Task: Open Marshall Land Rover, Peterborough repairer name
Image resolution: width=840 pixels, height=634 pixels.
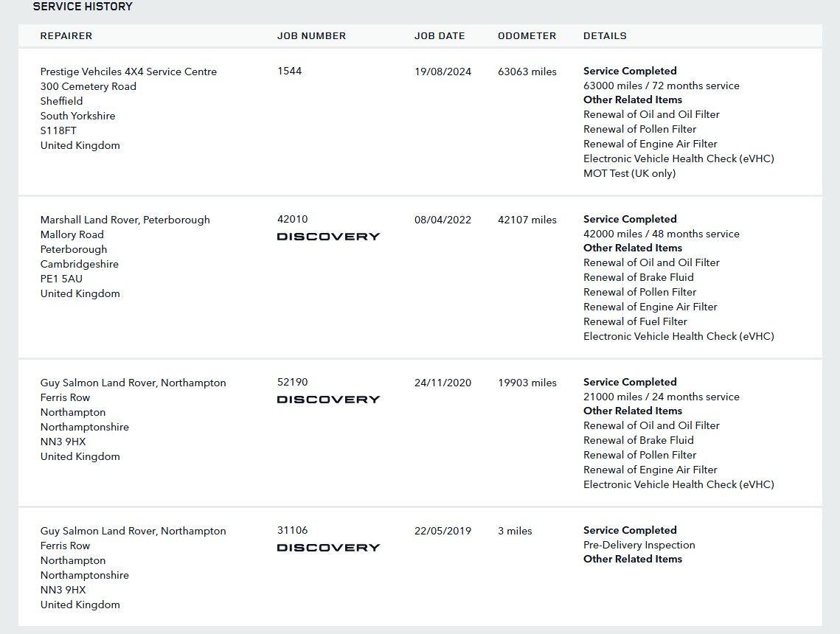Action: 125,220
